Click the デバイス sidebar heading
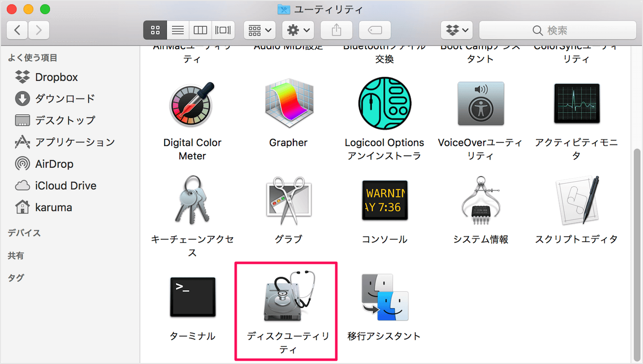This screenshot has width=643, height=364. coord(24,233)
